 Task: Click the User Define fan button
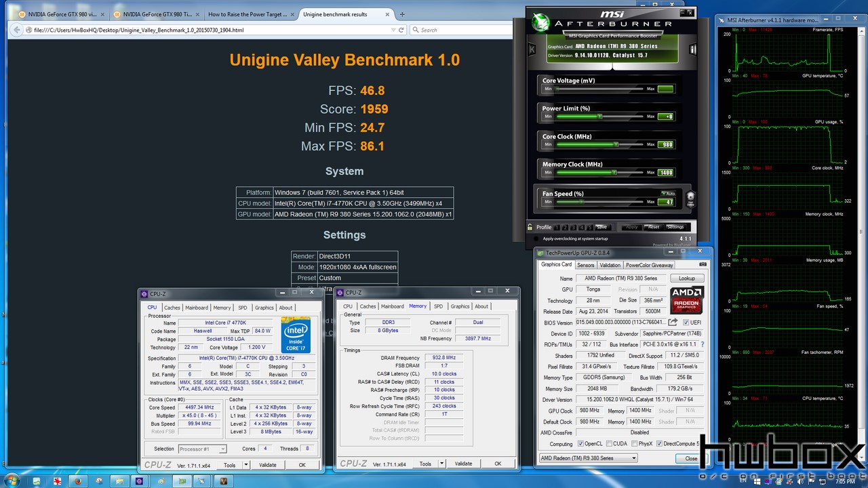[690, 199]
